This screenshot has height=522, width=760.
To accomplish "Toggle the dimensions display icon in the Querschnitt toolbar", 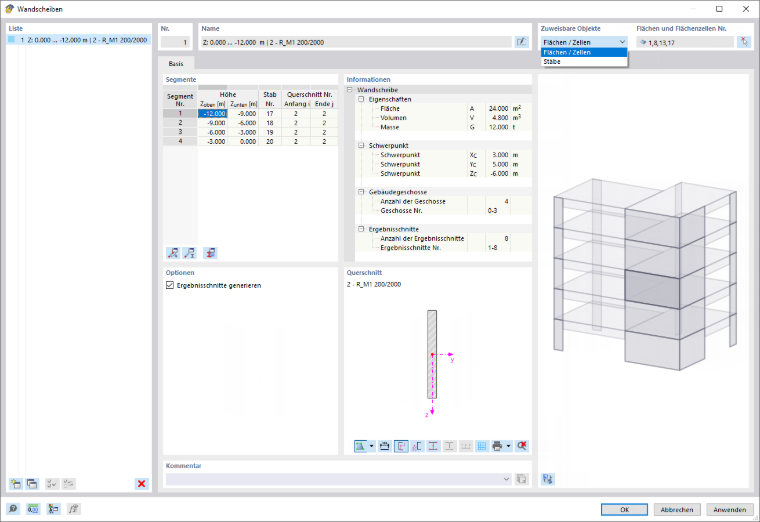I will [x=385, y=446].
